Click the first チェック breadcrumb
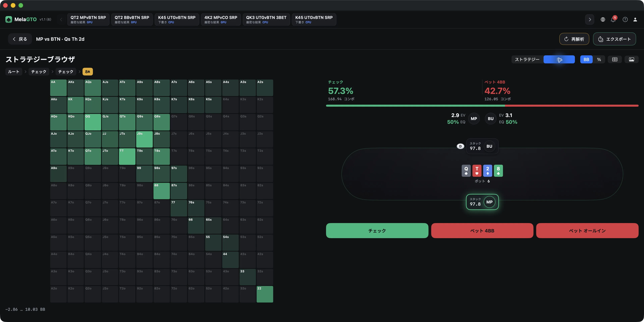644x322 pixels. [x=39, y=72]
